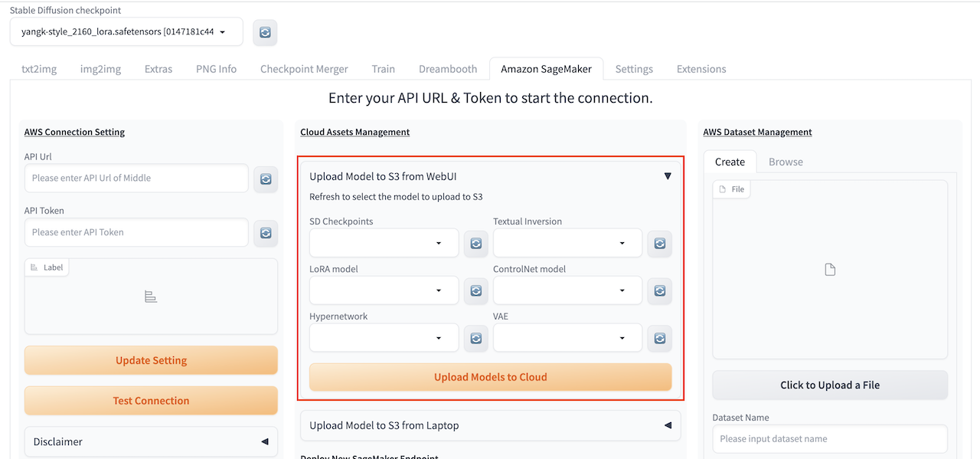Refresh the LoRA model list

point(475,291)
